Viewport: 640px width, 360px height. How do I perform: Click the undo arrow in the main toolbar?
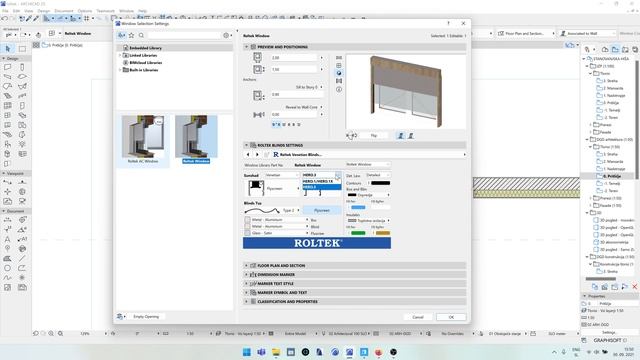pyautogui.click(x=5, y=18)
